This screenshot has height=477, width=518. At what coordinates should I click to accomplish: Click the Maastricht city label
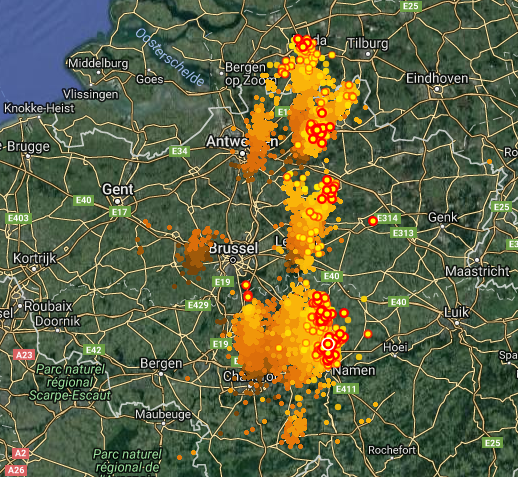[x=477, y=271]
